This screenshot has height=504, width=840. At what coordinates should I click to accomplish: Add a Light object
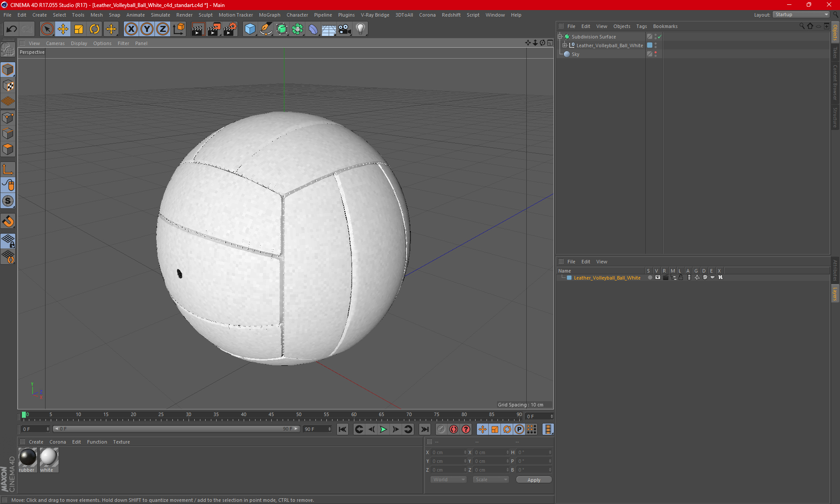click(x=360, y=29)
